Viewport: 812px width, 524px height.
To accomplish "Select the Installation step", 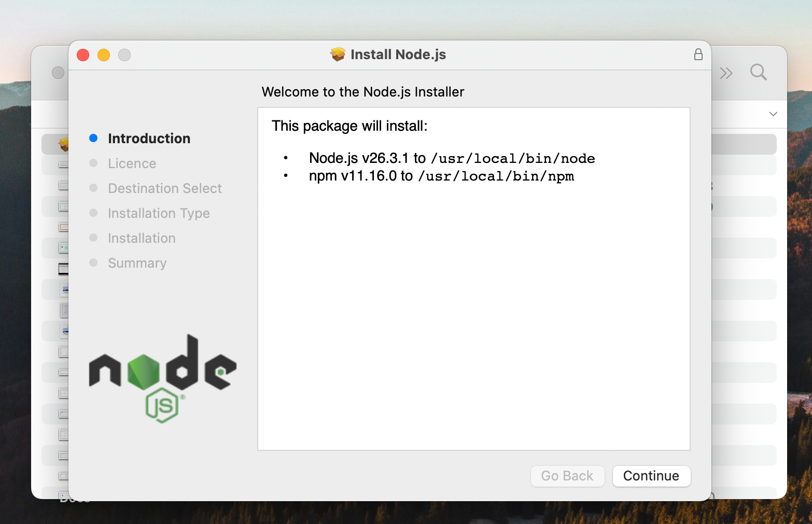I will (142, 238).
